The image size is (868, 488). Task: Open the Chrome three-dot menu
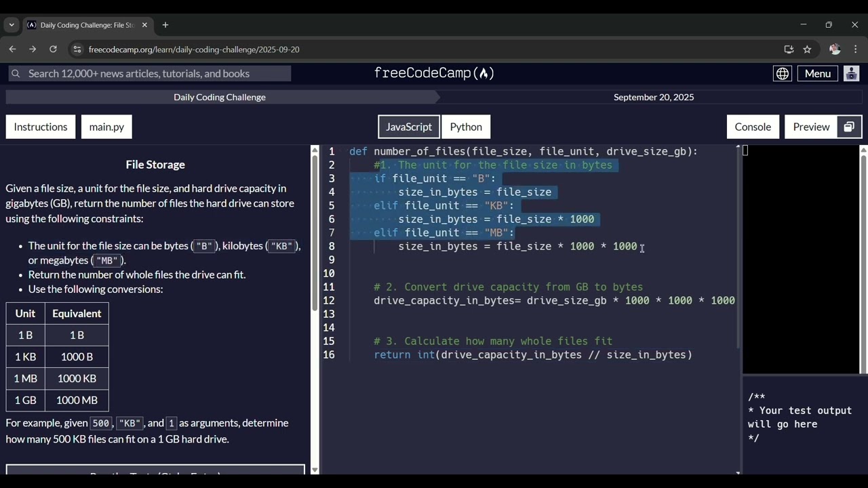pos(856,49)
